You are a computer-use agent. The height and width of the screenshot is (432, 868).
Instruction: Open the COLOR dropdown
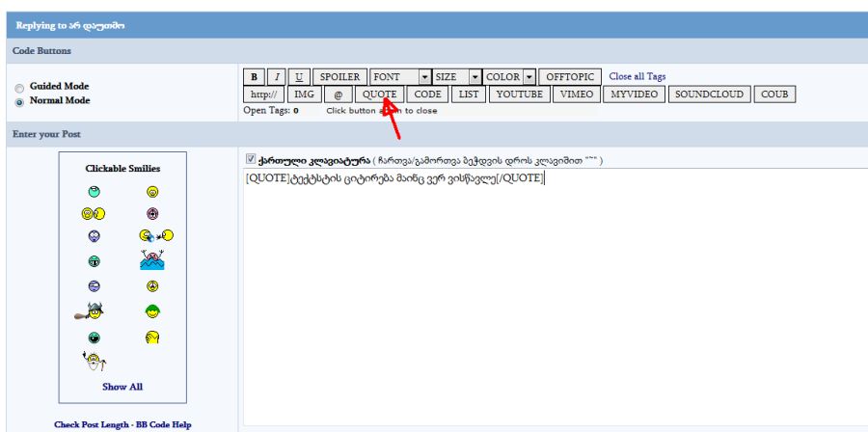click(509, 77)
